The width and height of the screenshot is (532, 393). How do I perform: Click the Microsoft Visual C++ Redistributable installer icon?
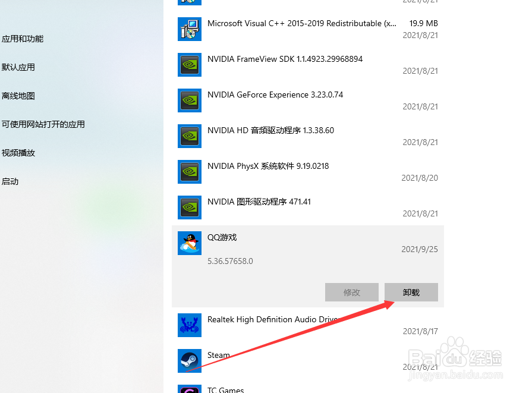tap(190, 29)
